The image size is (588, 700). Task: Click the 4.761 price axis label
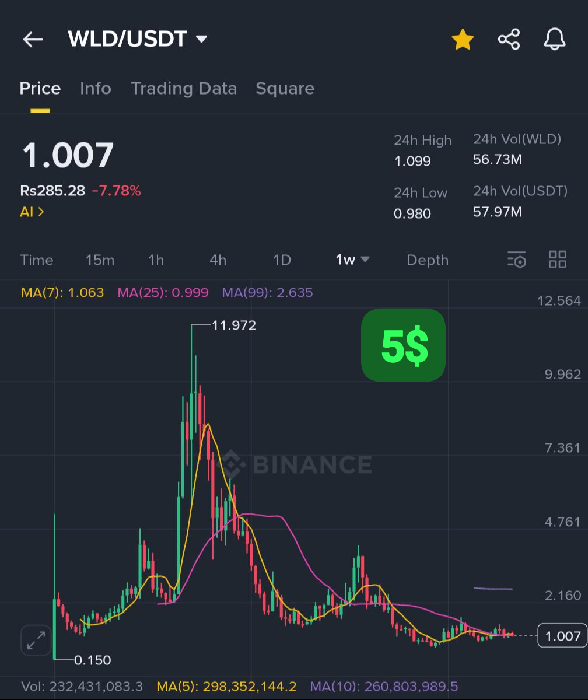click(562, 521)
